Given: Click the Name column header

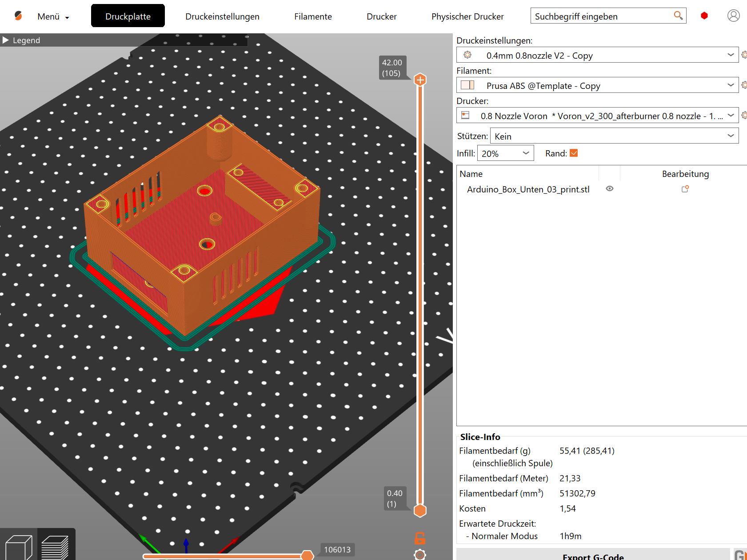Looking at the screenshot, I should [x=471, y=174].
